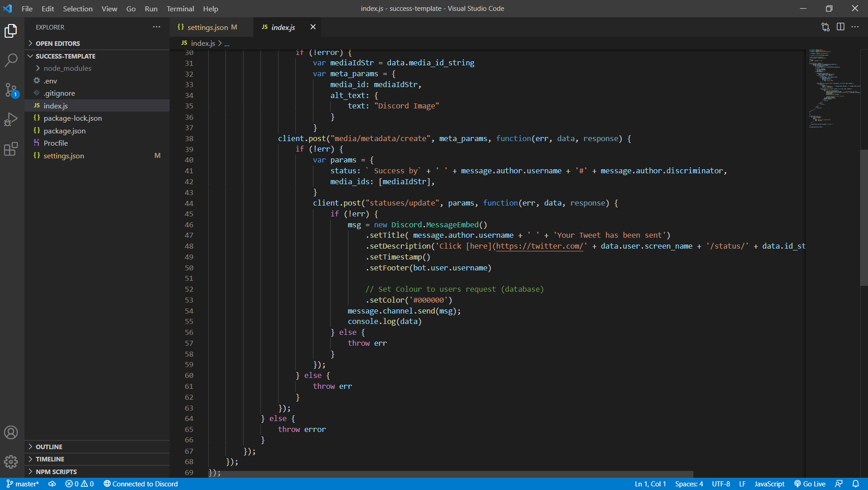This screenshot has height=490, width=868.
Task: Open the Selection menu
Action: 78,9
